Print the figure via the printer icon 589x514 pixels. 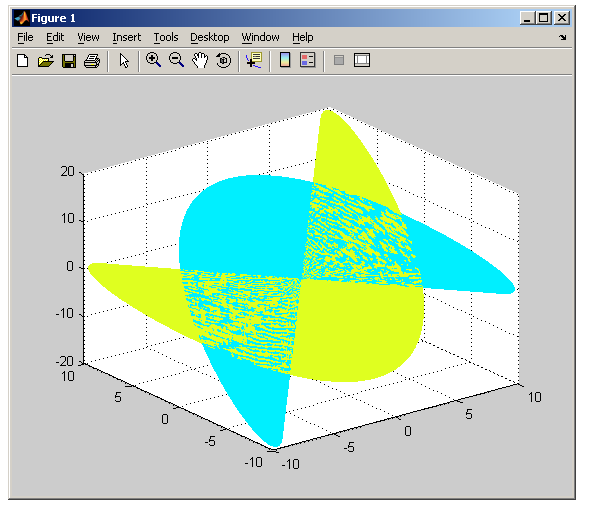92,60
